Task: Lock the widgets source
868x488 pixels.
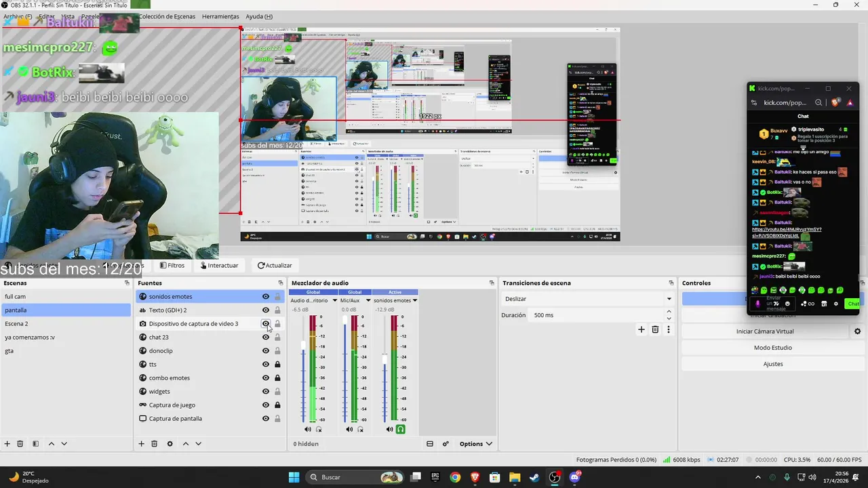Action: tap(277, 391)
